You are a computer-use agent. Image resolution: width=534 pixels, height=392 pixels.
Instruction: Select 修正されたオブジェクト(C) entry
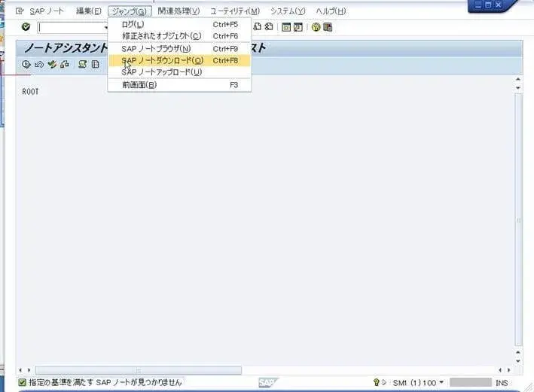click(179, 35)
